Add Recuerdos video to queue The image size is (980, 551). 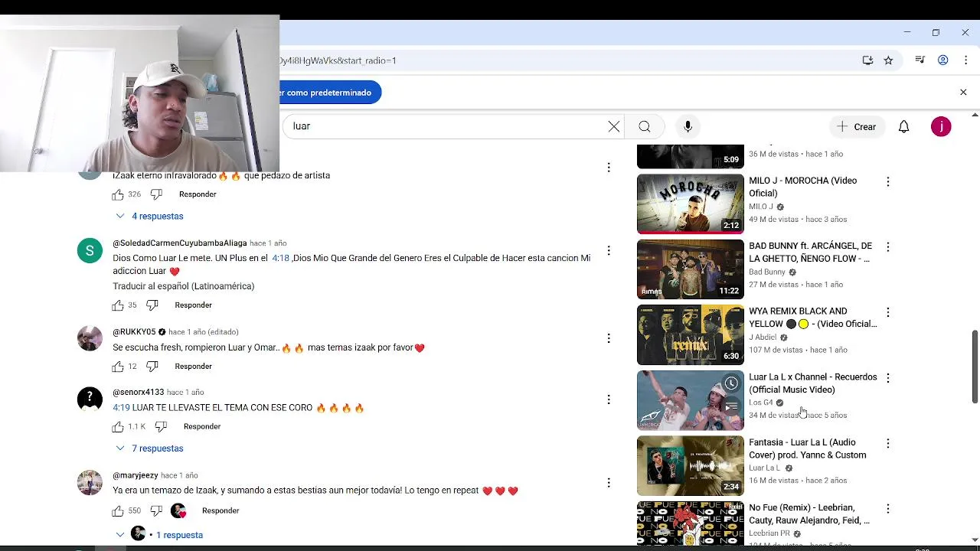[731, 408]
